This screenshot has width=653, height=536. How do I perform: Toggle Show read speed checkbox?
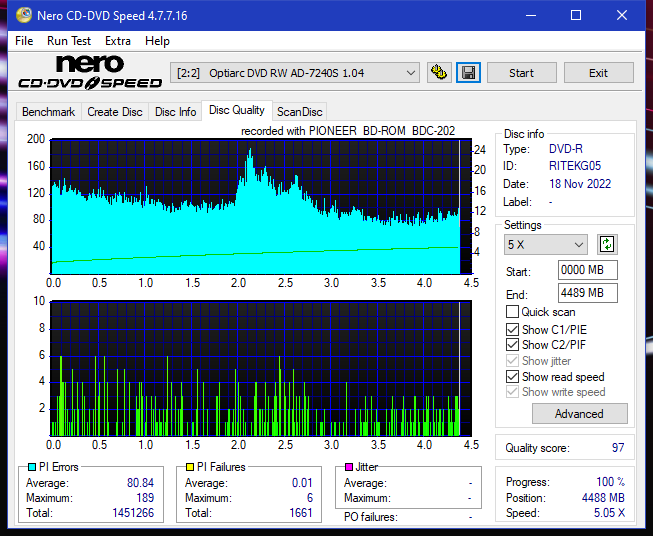click(x=512, y=376)
